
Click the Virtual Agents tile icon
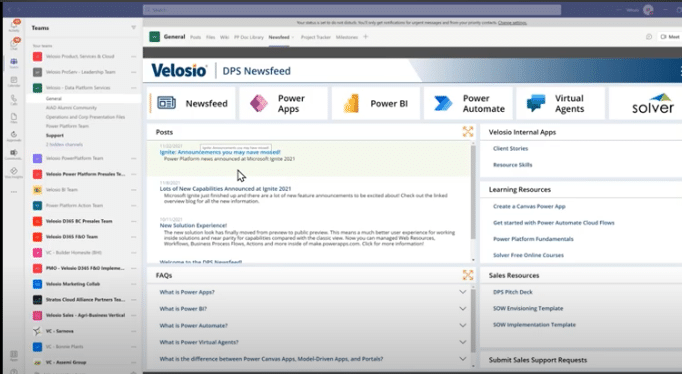click(536, 103)
